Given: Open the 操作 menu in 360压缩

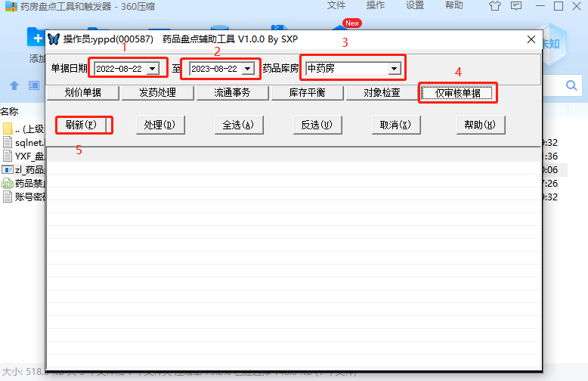Looking at the screenshot, I should (376, 5).
